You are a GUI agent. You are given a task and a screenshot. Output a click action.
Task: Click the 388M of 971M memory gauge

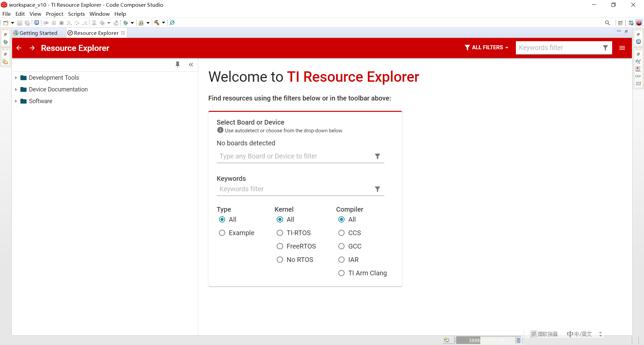tap(486, 340)
